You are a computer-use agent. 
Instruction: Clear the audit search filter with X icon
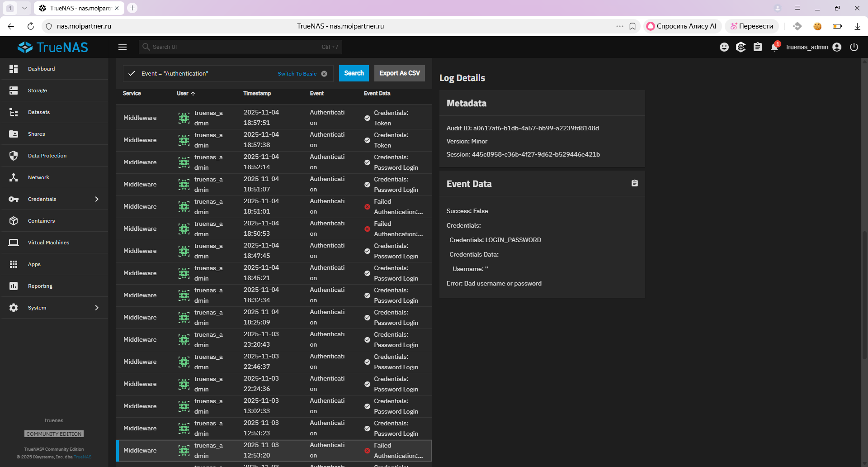(324, 74)
